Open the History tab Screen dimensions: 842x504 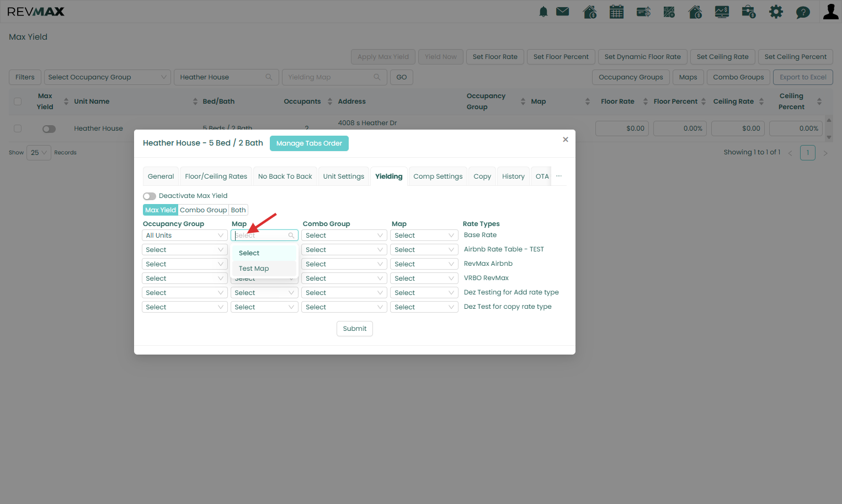coord(513,176)
